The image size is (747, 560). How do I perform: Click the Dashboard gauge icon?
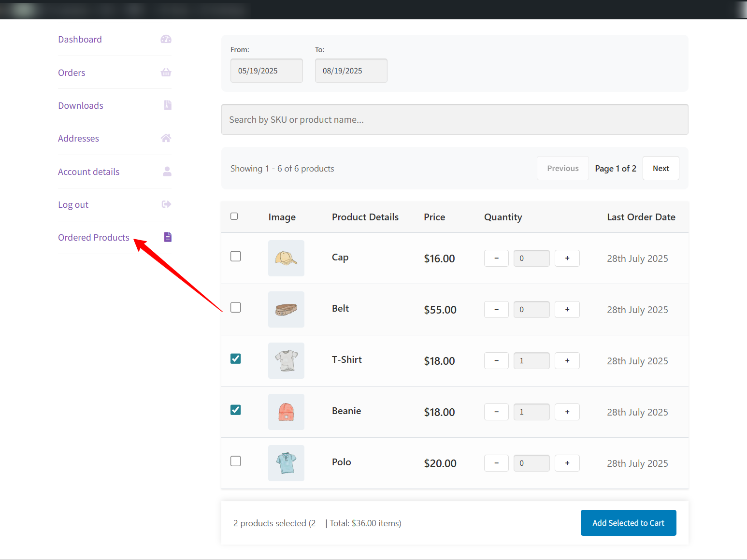coord(166,39)
